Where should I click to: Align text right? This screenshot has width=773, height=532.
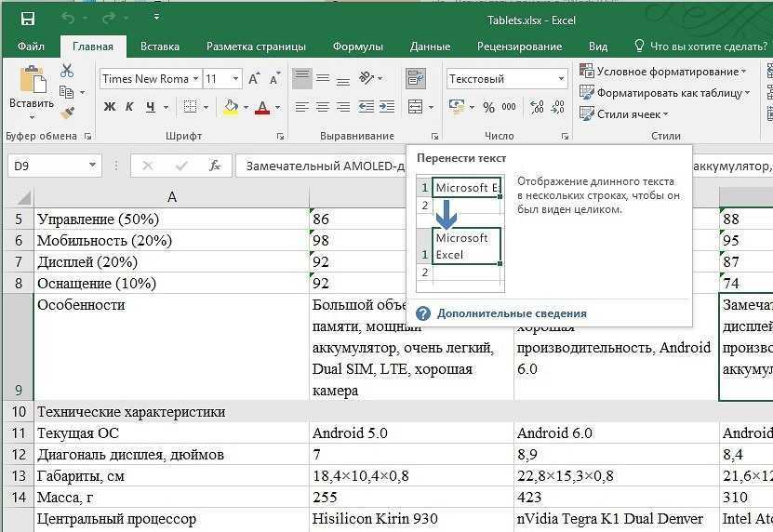[343, 107]
